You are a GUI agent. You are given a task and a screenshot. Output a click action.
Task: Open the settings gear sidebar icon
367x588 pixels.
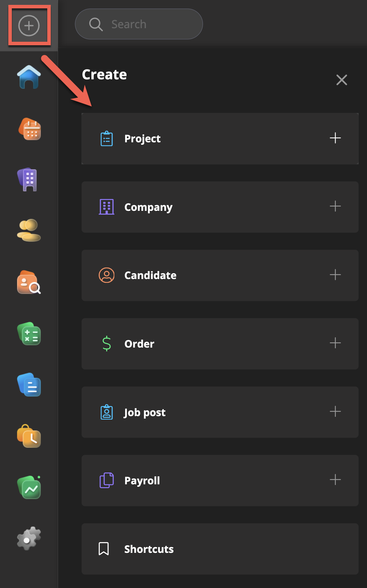pos(29,538)
